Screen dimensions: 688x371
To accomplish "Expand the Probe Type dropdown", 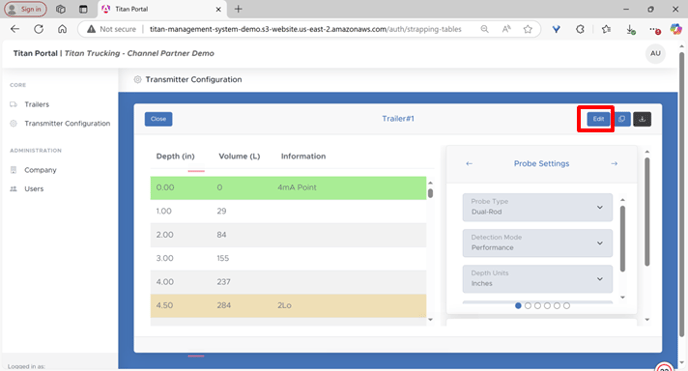I will tap(538, 207).
